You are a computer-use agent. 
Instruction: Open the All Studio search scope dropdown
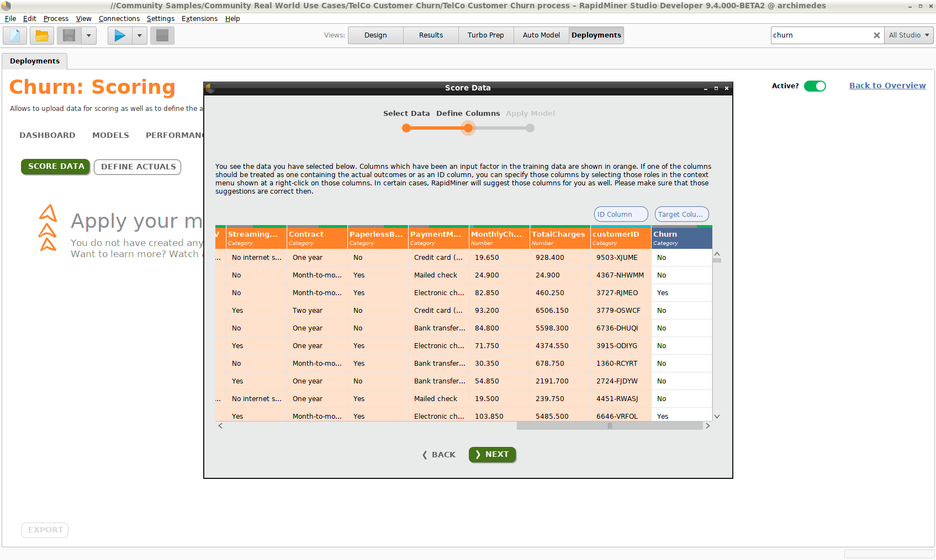click(909, 35)
